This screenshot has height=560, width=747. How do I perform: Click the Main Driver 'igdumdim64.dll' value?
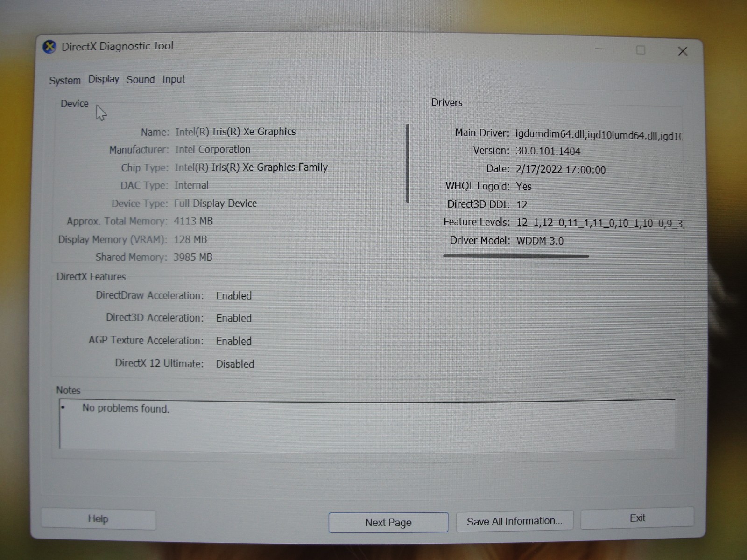point(599,135)
